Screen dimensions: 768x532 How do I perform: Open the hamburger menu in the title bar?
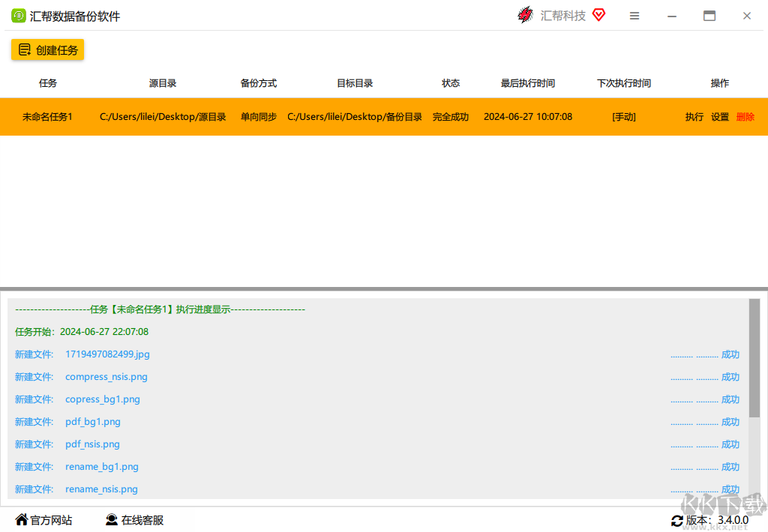pos(634,15)
